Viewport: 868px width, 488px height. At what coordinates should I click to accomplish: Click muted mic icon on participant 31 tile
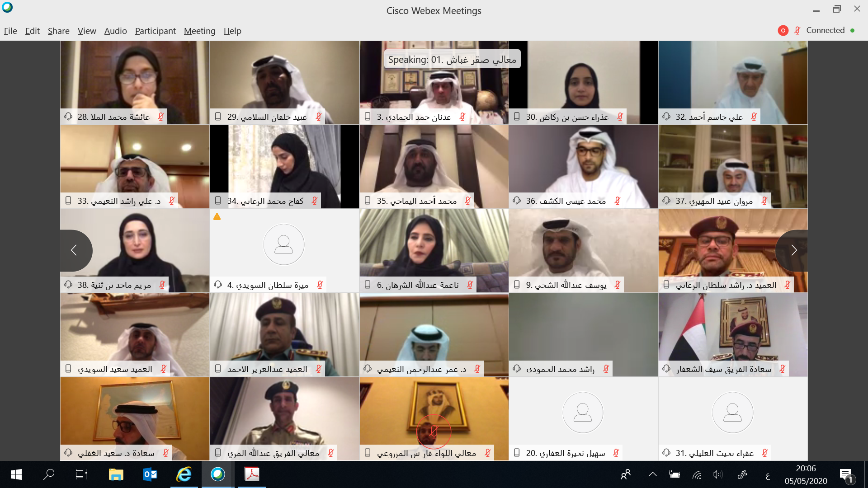click(764, 453)
